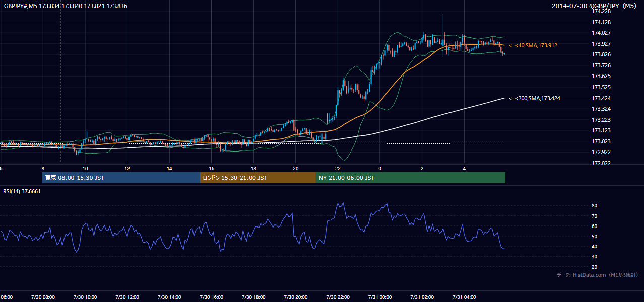Click the 7/30 18:00 time label
644x302 pixels.
[x=253, y=297]
